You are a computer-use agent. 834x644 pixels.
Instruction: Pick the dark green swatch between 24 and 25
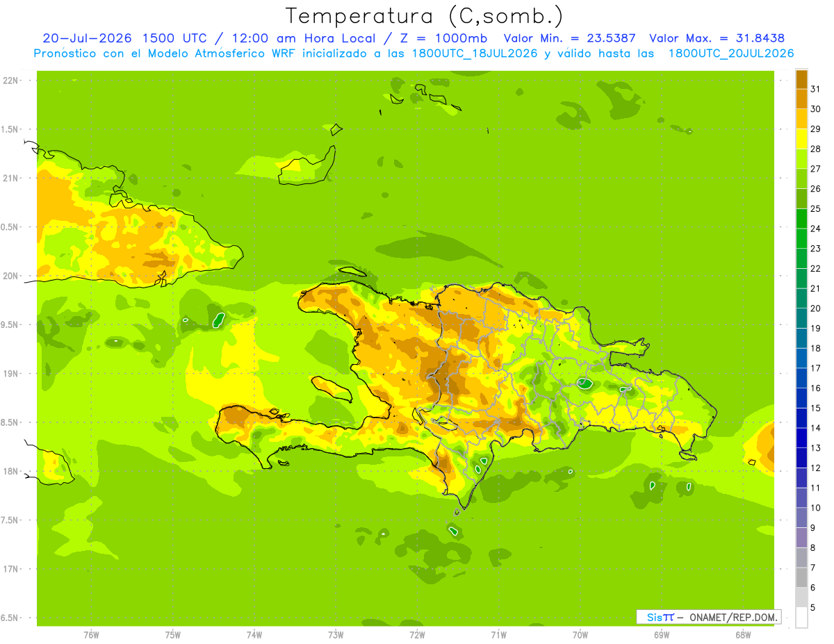[x=801, y=219]
